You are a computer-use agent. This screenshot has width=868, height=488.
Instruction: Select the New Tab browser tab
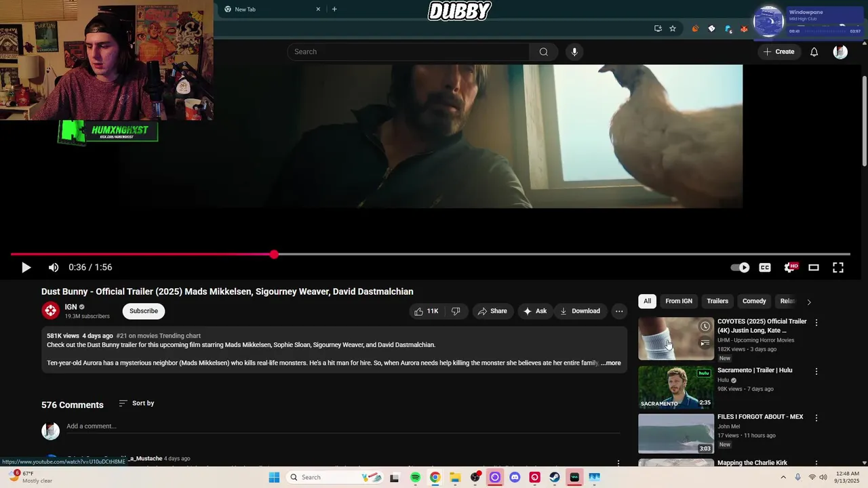tap(271, 9)
